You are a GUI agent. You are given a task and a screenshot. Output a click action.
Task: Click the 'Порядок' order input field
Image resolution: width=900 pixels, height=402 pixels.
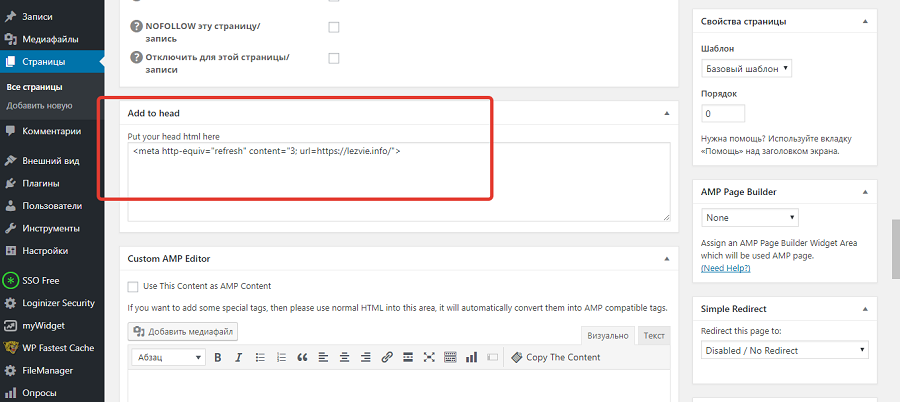pyautogui.click(x=722, y=114)
